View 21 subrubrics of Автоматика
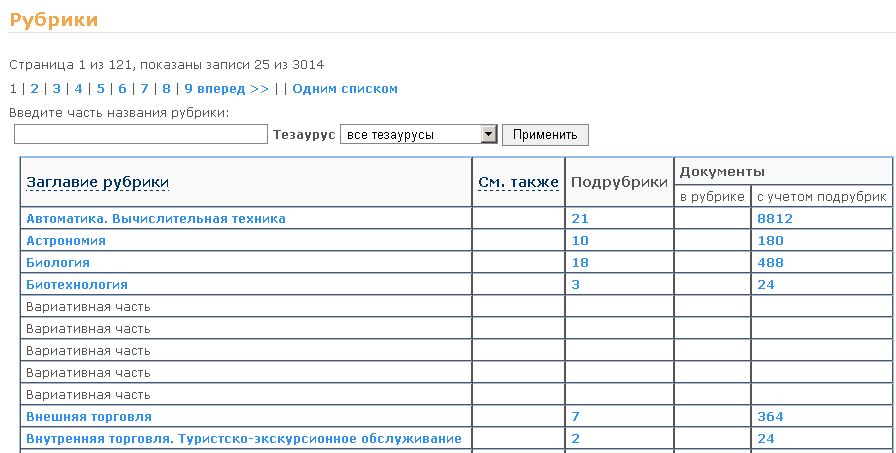Screen dimensions: 896x453 [x=578, y=218]
